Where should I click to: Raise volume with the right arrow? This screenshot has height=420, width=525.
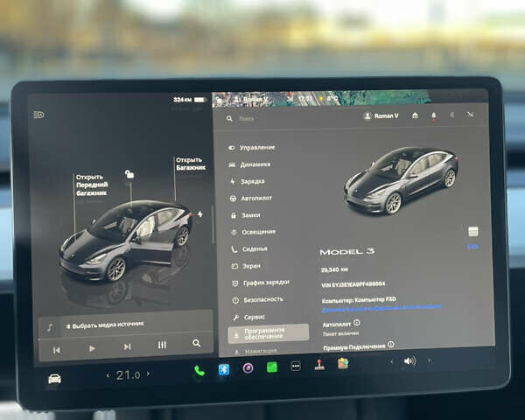pyautogui.click(x=430, y=360)
